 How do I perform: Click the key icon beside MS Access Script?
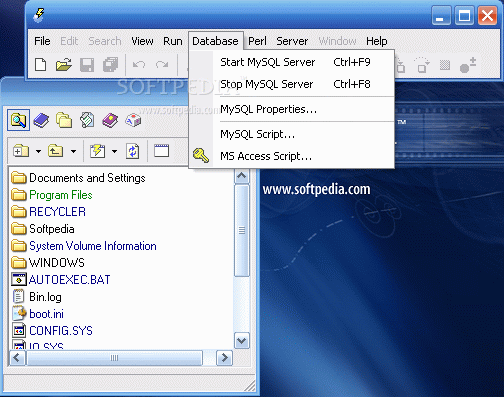(201, 156)
